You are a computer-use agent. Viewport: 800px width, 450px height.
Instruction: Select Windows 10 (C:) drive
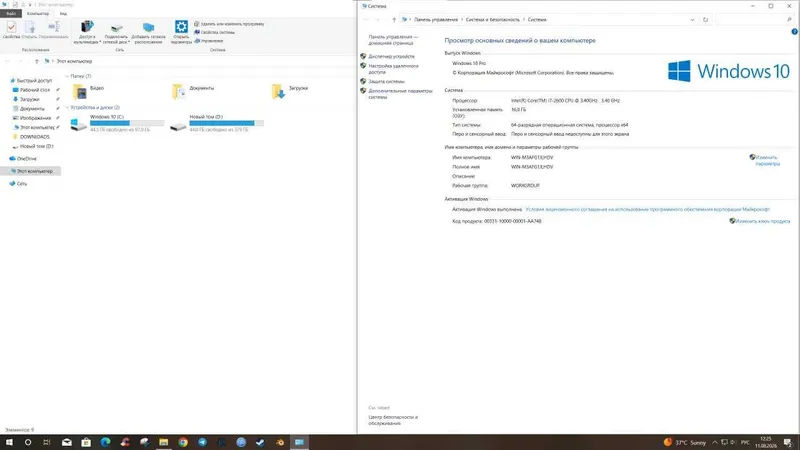(117, 123)
